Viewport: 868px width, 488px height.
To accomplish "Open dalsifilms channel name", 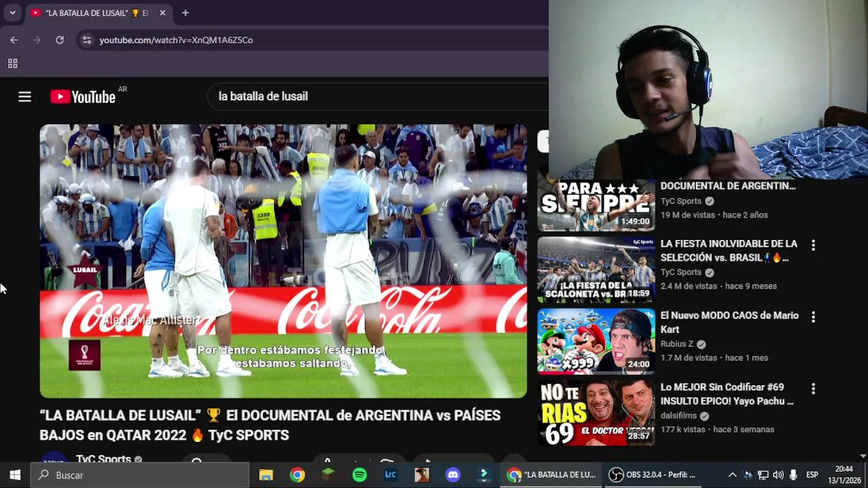I will coord(679,415).
